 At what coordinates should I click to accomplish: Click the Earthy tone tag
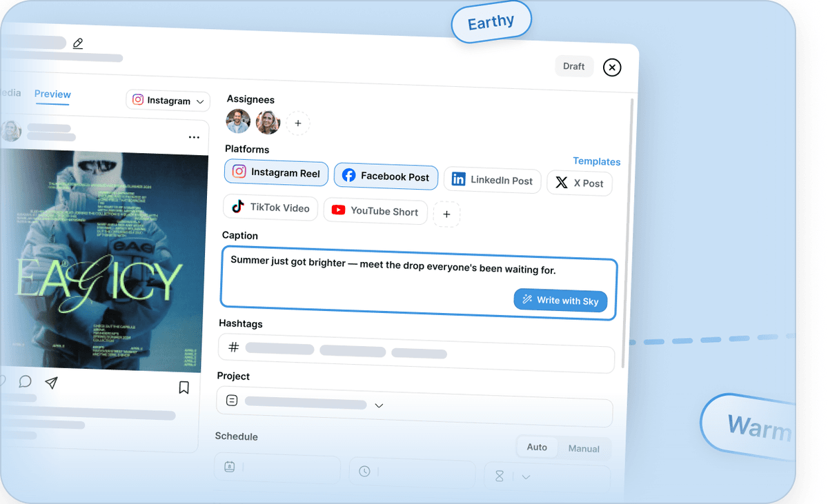tap(491, 22)
